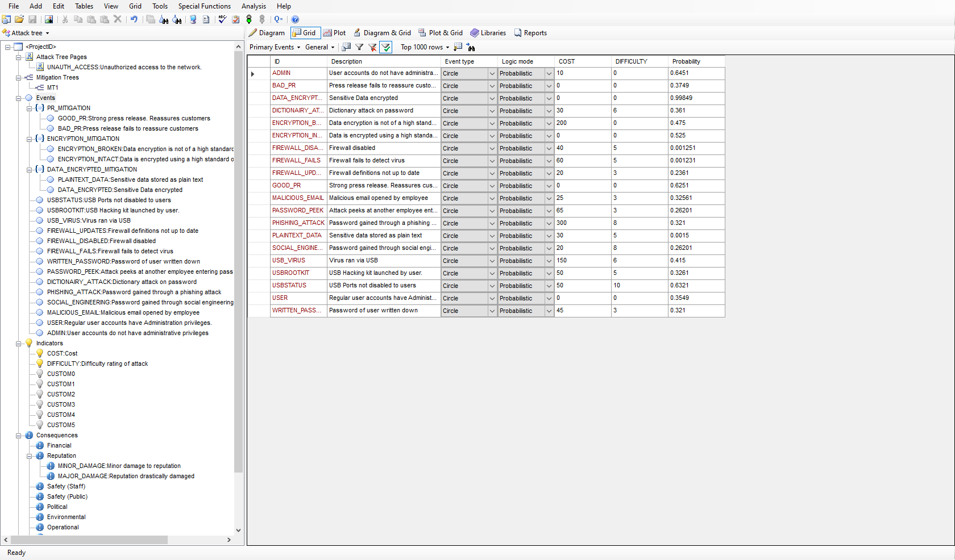Open Event type dropdown for ADMIN row
This screenshot has width=955, height=560.
point(492,73)
